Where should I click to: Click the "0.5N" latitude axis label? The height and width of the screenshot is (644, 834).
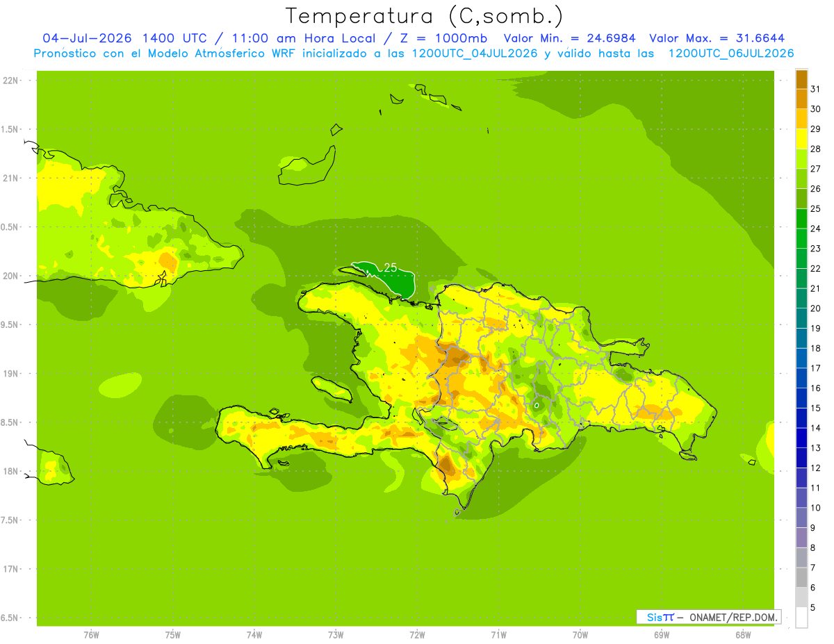click(10, 227)
